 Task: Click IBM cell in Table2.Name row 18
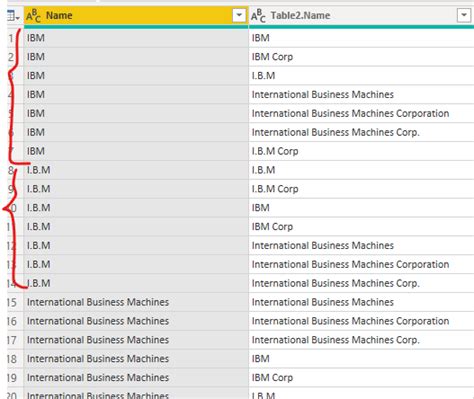pyautogui.click(x=361, y=359)
